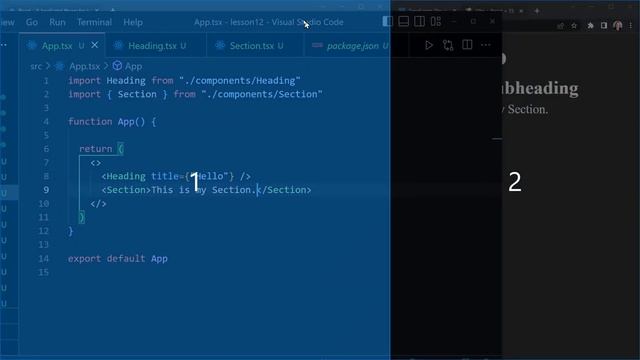Open the Run menu
The height and width of the screenshot is (360, 640).
click(57, 22)
